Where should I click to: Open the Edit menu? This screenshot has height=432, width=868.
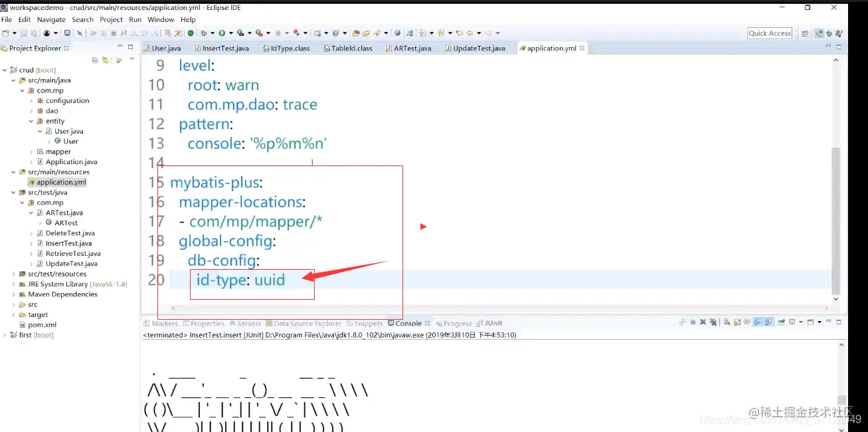25,19
